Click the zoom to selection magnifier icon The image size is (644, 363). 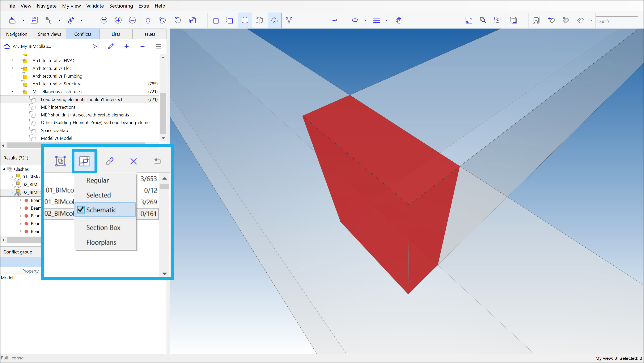click(x=497, y=20)
